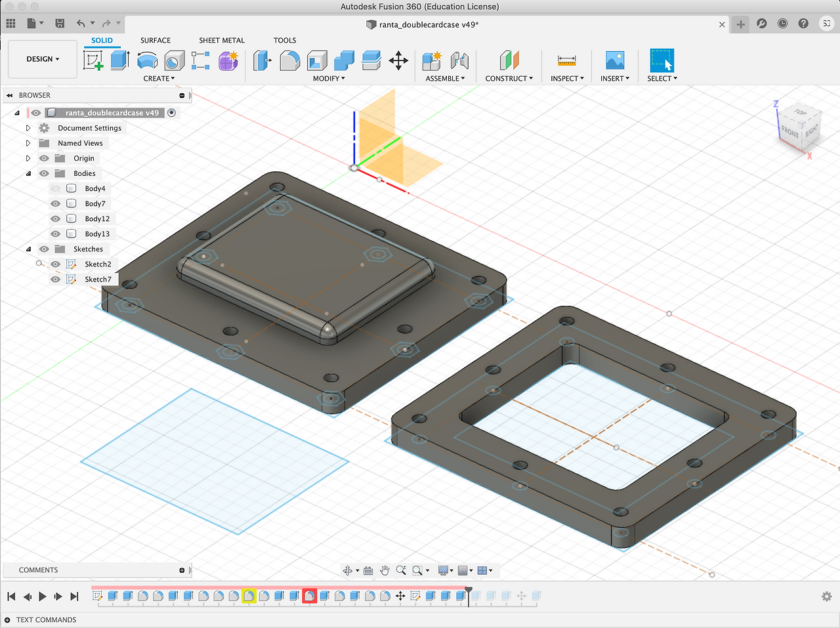840x628 pixels.
Task: Click the Select tool icon
Action: coord(661,60)
